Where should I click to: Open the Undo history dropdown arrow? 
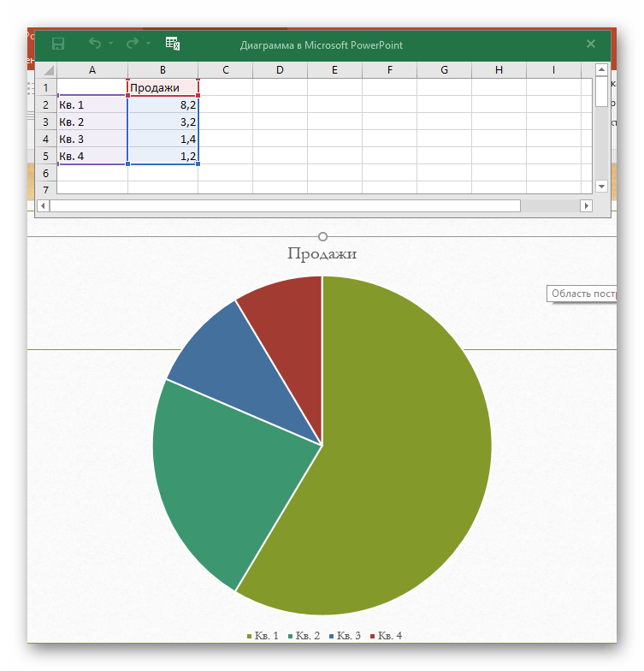click(111, 43)
